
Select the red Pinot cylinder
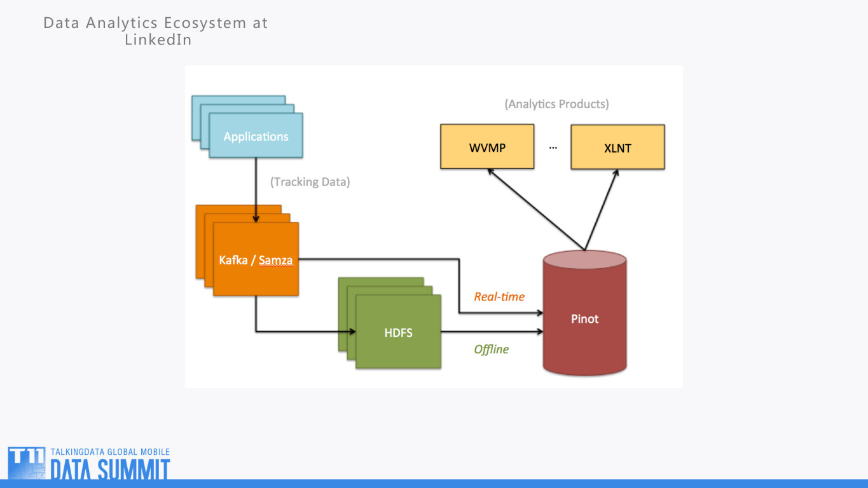coord(584,313)
